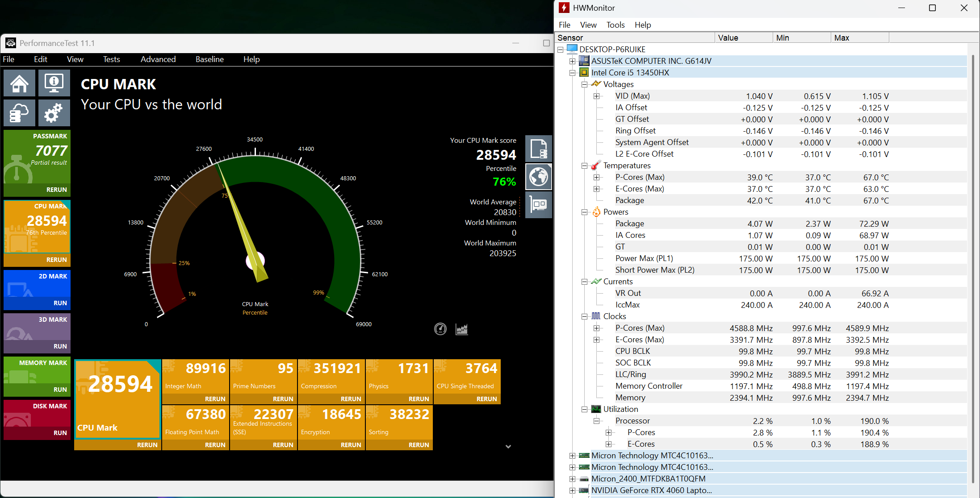
Task: Expand the ASUSTeK COMPUTER INC. node
Action: click(572, 61)
